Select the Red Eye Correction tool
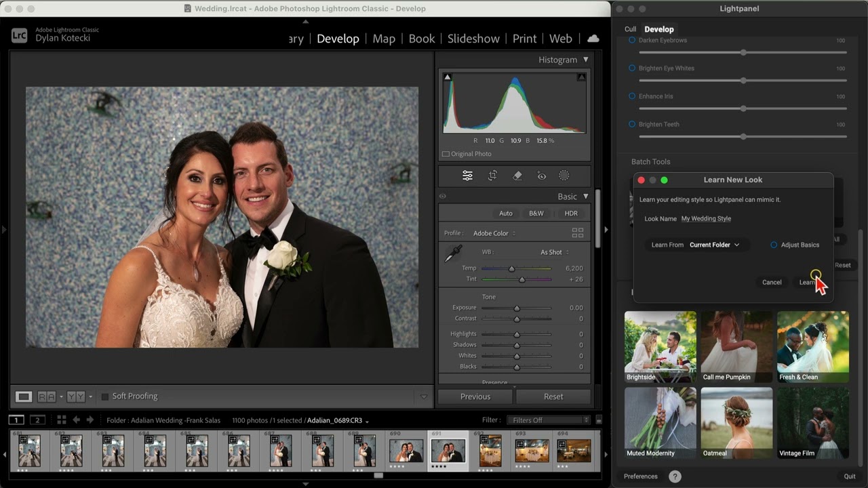 pos(541,176)
